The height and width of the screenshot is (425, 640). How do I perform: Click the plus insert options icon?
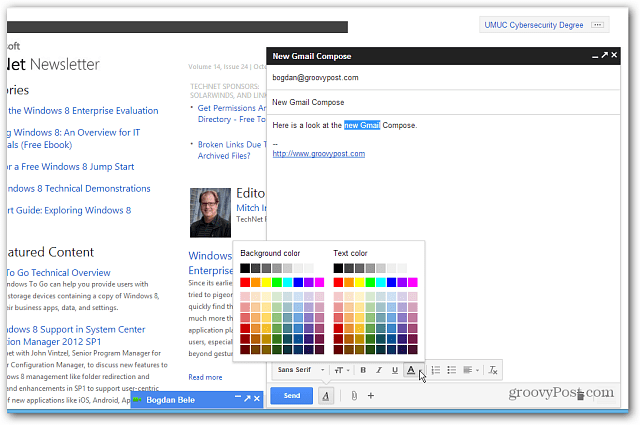(x=371, y=396)
